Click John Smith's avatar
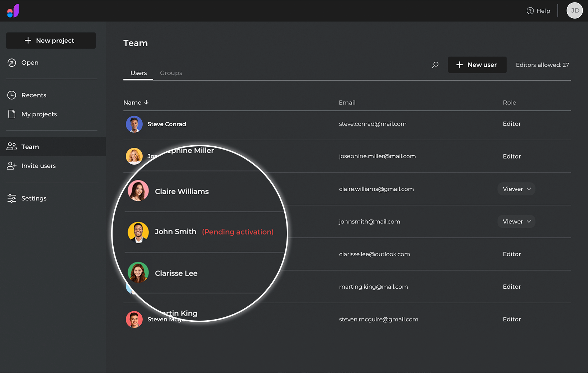Screen dimensions: 588x373 coord(138,232)
